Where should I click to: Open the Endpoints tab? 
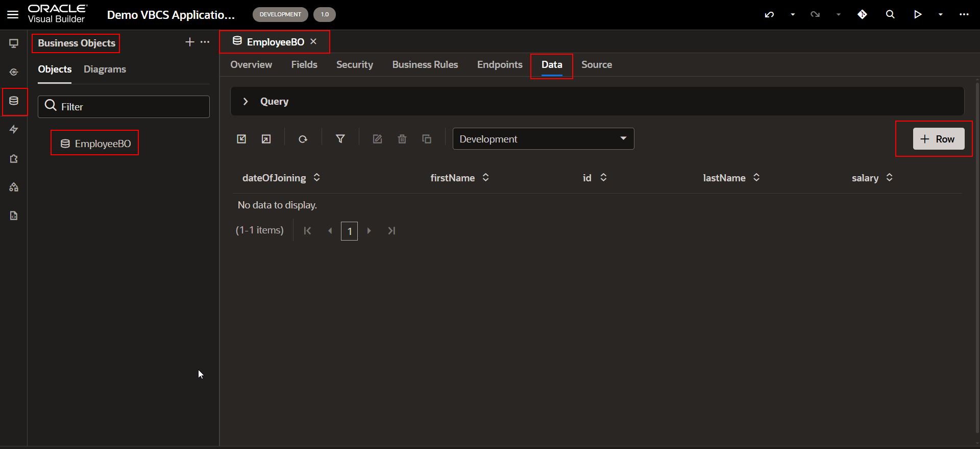[x=500, y=65]
